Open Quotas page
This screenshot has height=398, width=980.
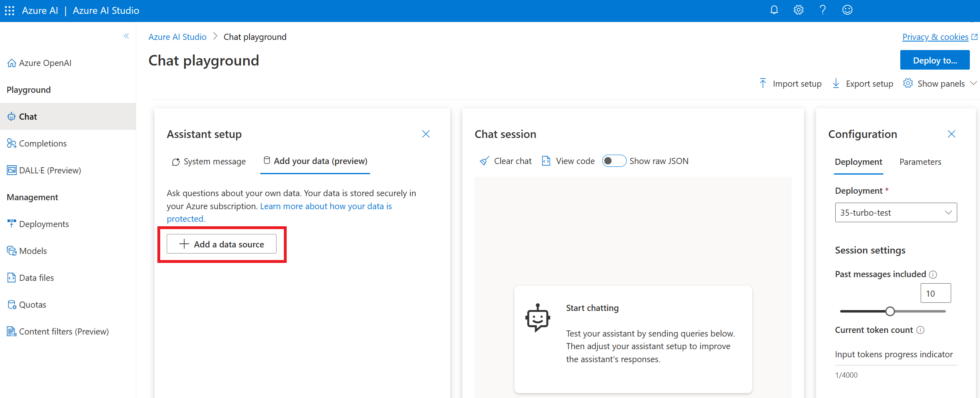pos(26,304)
